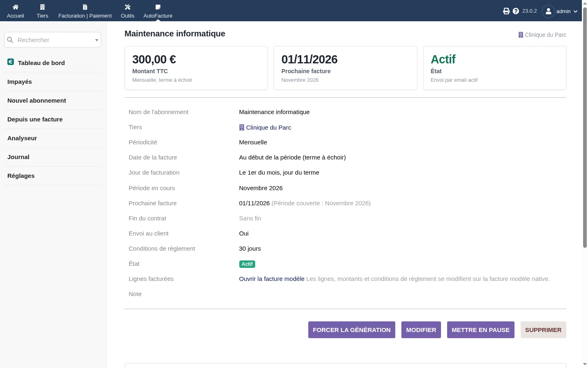
Task: Click the '30 jours' conditions value
Action: click(250, 249)
